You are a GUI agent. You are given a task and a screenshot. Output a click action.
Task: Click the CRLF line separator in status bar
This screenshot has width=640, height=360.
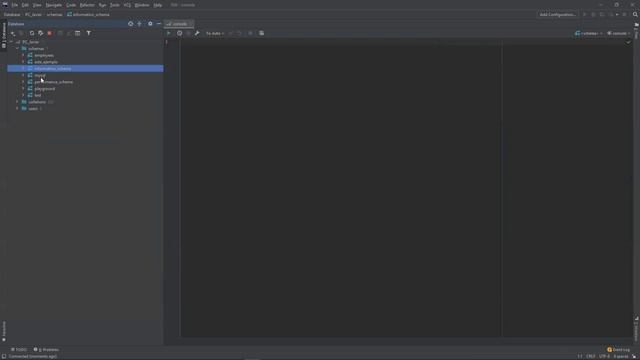coord(590,356)
